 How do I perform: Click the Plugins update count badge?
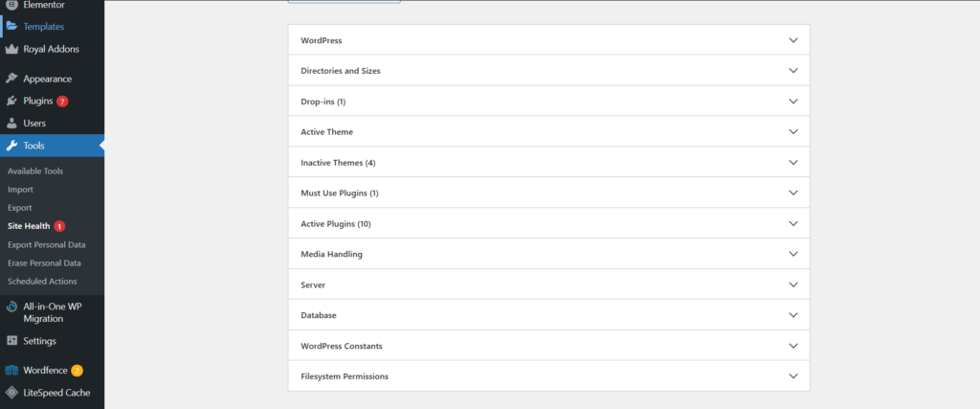tap(62, 102)
